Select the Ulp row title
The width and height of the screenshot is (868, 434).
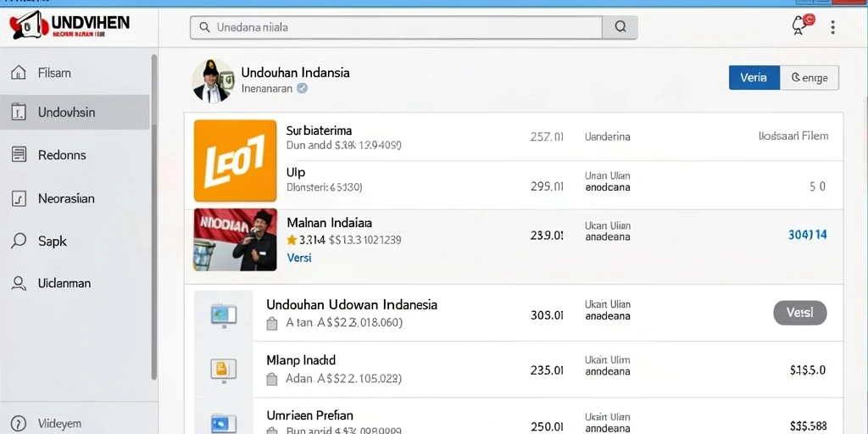click(x=296, y=172)
